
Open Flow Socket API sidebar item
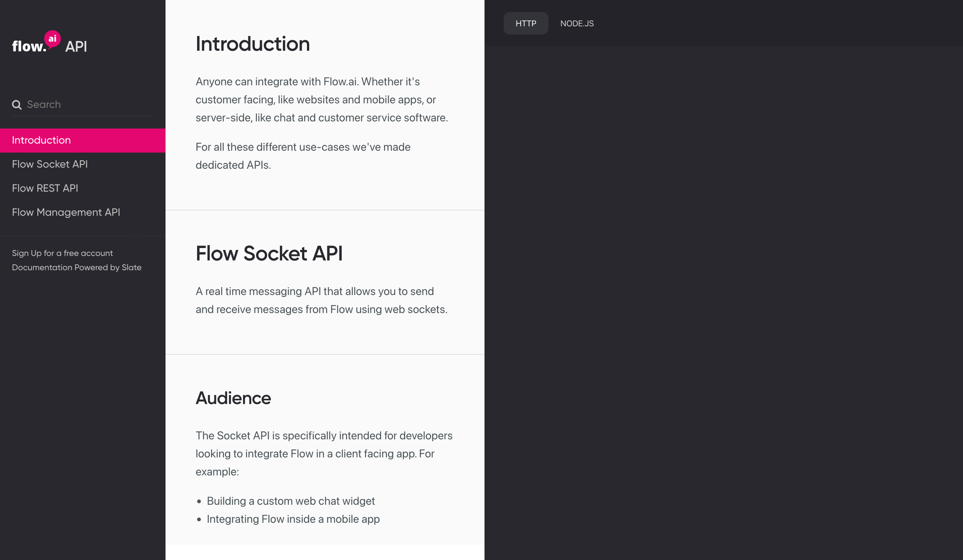pos(82,165)
